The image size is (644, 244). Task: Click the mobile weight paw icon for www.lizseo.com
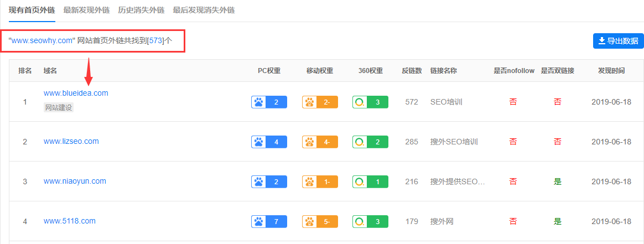pyautogui.click(x=310, y=142)
